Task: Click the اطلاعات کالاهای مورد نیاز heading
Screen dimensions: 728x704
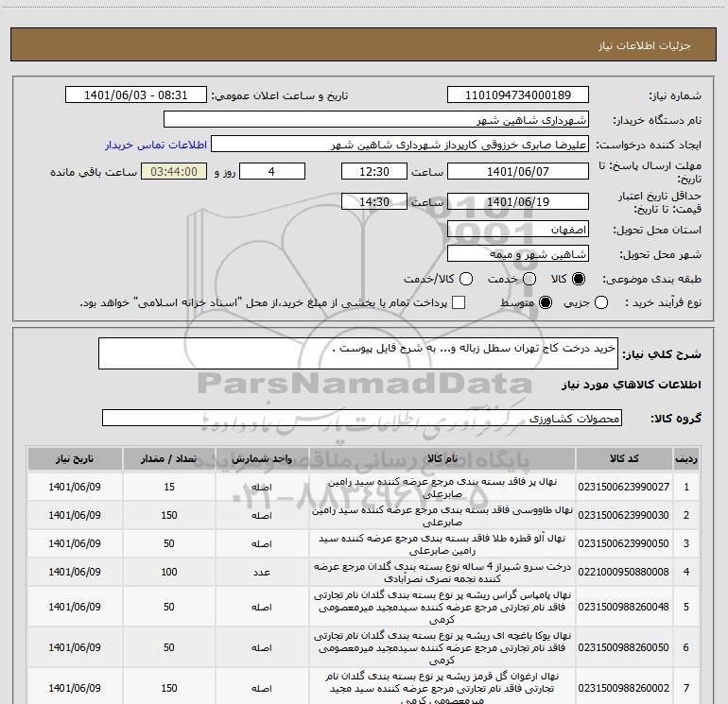Action: click(x=632, y=385)
